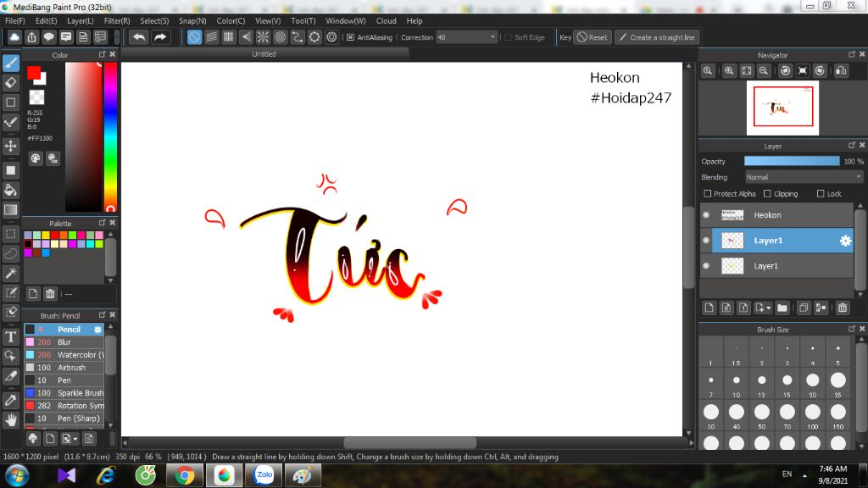Adjust the layer Opacity slider
The image size is (868, 488).
click(792, 161)
